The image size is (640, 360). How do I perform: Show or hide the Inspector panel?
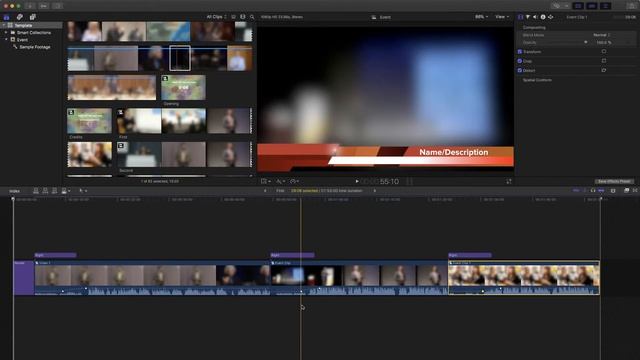point(606,6)
